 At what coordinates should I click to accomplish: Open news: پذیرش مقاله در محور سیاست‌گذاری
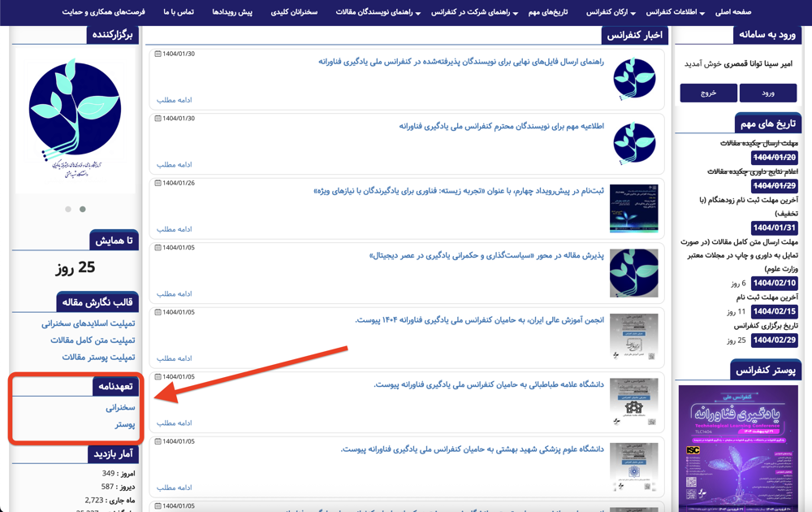(x=486, y=255)
